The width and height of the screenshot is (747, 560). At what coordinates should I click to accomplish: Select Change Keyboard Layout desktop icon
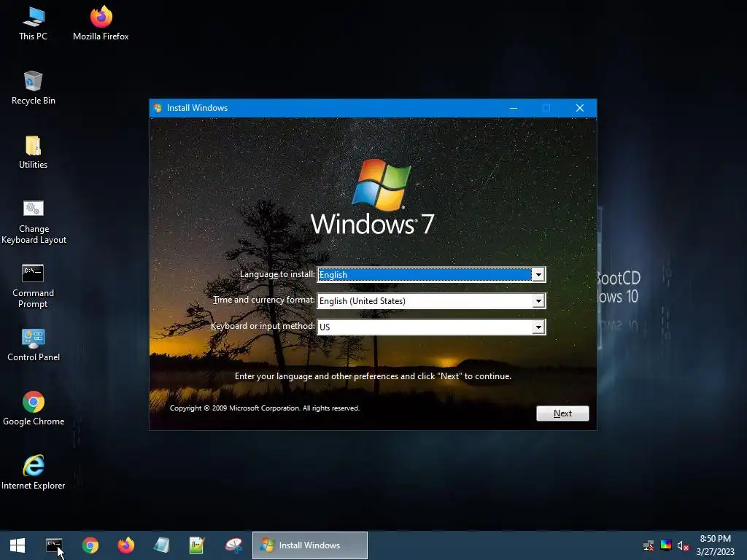click(x=34, y=222)
